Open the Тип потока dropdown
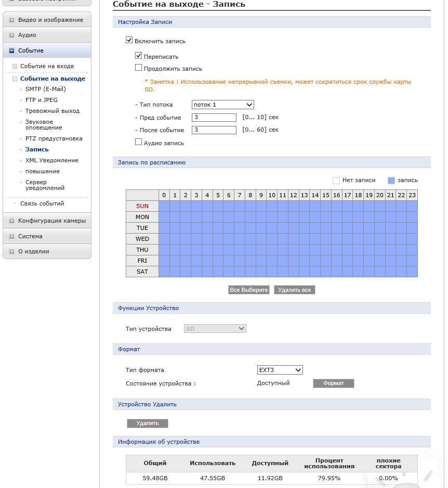The width and height of the screenshot is (448, 488). [x=222, y=105]
